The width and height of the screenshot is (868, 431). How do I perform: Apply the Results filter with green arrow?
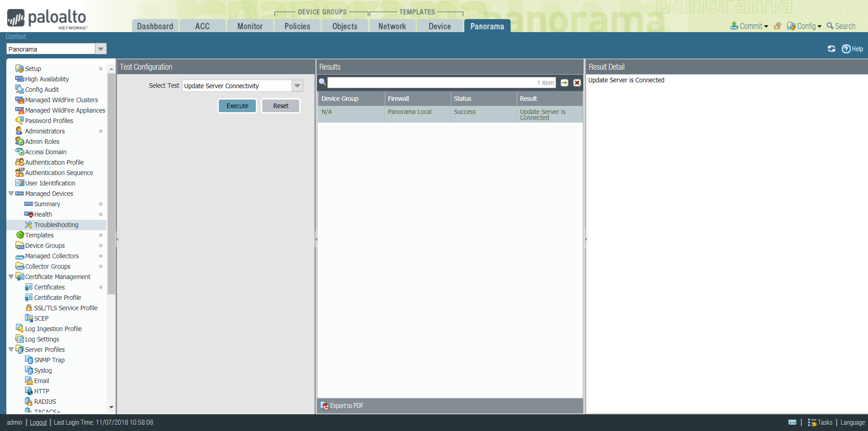(565, 83)
